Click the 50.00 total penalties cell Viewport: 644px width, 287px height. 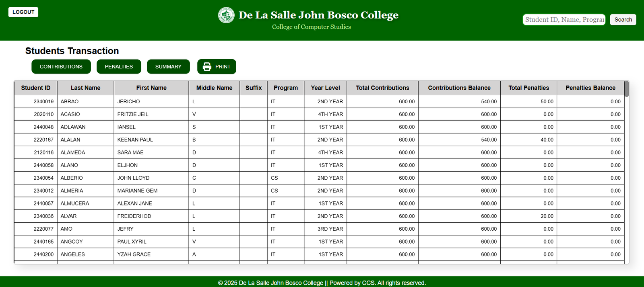pos(547,102)
